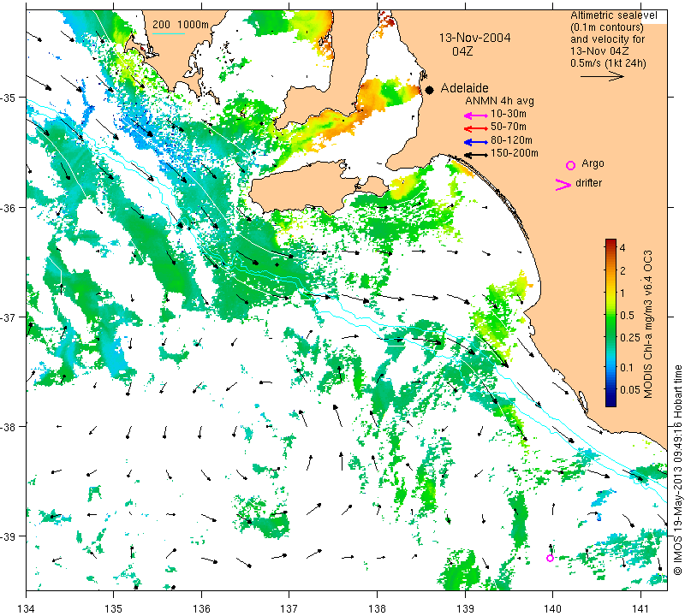Image resolution: width=685 pixels, height=616 pixels.
Task: Click the longitude axis label '135'
Action: [114, 608]
